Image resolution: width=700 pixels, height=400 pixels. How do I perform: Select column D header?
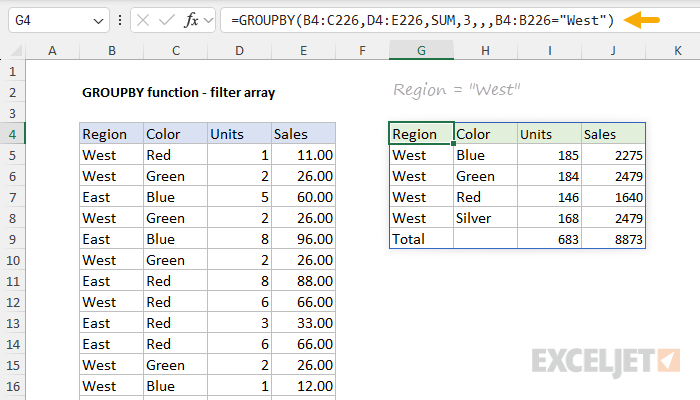tap(239, 51)
